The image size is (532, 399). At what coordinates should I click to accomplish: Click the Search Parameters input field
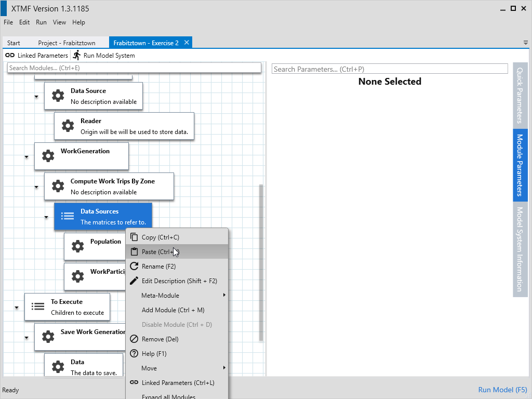390,69
